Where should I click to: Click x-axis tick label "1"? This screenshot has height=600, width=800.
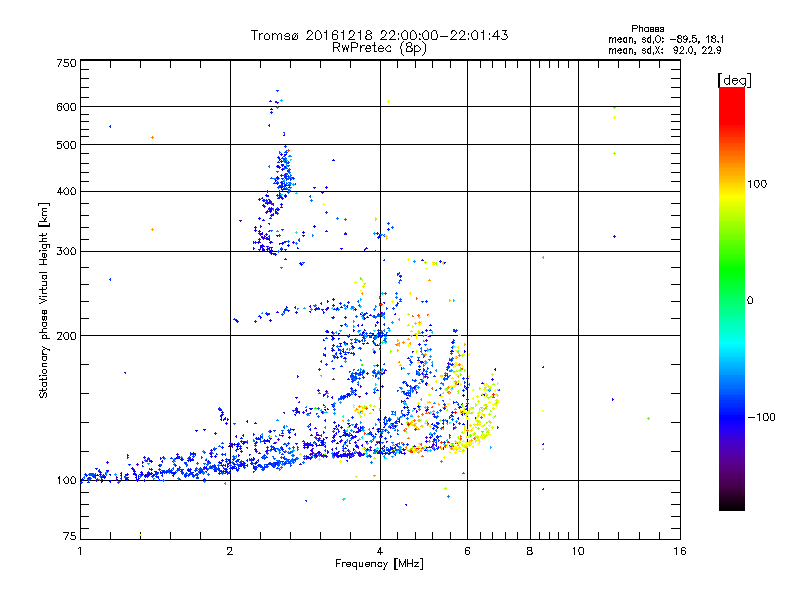tap(80, 551)
